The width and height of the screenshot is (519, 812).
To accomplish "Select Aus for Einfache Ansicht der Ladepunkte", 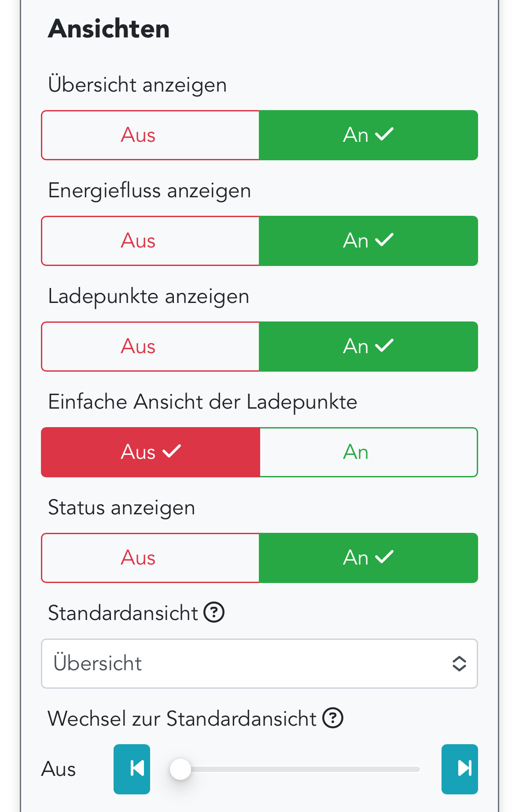I will click(150, 452).
